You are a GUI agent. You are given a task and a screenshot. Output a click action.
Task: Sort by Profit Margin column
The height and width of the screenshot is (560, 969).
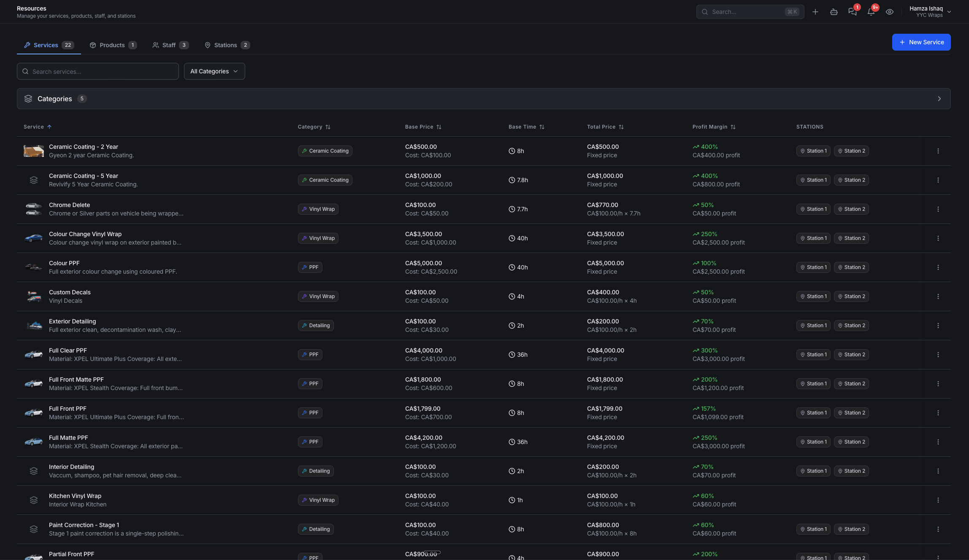click(714, 127)
